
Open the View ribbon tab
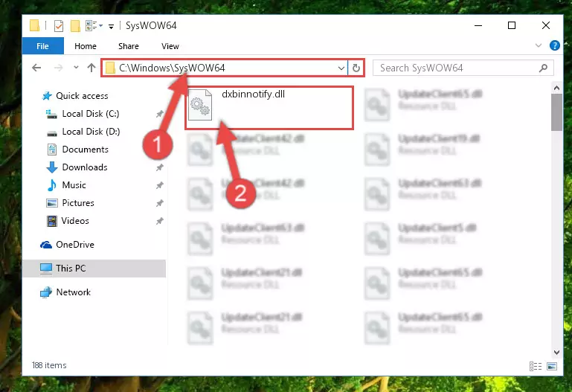click(x=170, y=46)
